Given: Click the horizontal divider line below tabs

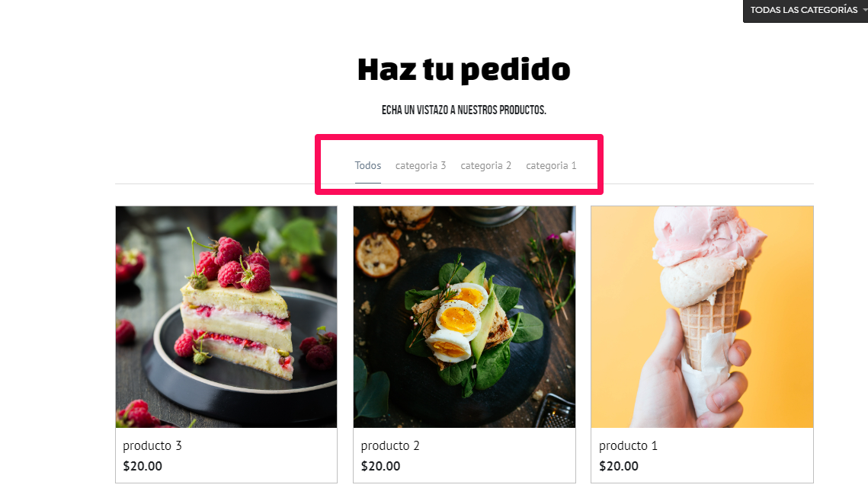Looking at the screenshot, I should tap(464, 183).
